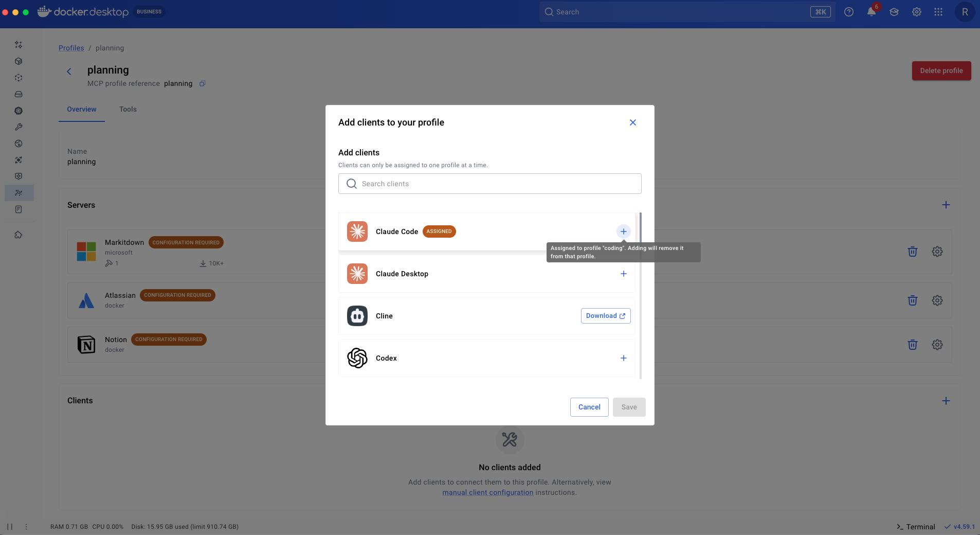Screen dimensions: 980x535
Task: Open user account avatar R
Action: pos(965,12)
